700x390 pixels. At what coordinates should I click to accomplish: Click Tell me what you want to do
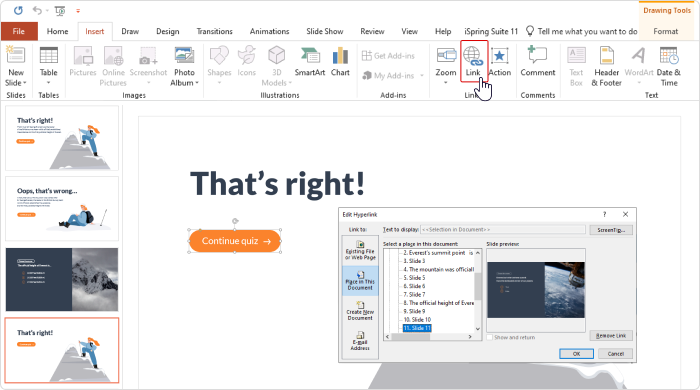(x=582, y=31)
